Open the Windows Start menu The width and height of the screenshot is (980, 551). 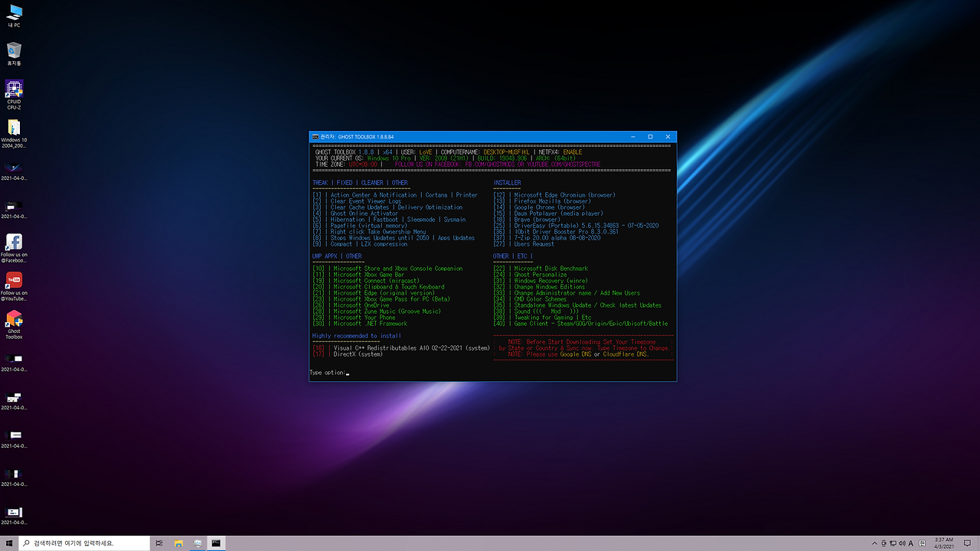(8, 543)
